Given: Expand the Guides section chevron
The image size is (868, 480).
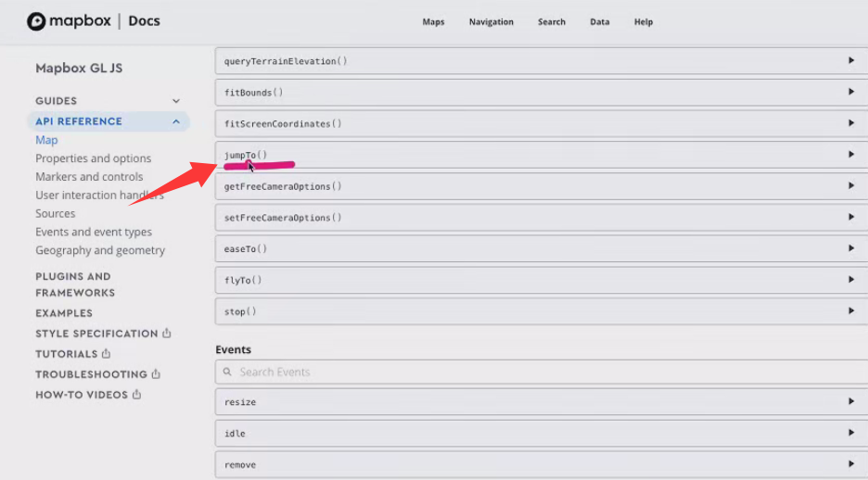Looking at the screenshot, I should click(x=176, y=101).
